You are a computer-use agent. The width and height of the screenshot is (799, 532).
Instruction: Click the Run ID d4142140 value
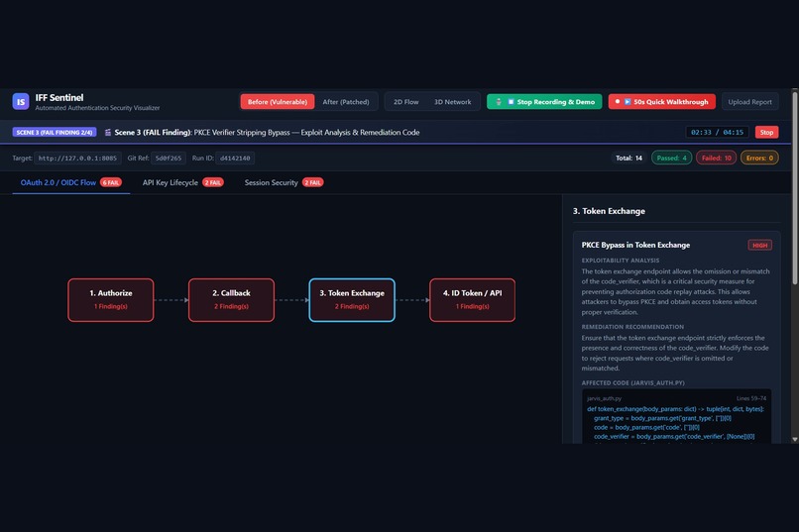click(235, 159)
